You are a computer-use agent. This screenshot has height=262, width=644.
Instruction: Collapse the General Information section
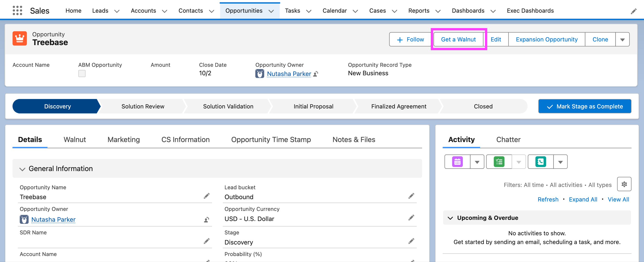click(x=23, y=169)
